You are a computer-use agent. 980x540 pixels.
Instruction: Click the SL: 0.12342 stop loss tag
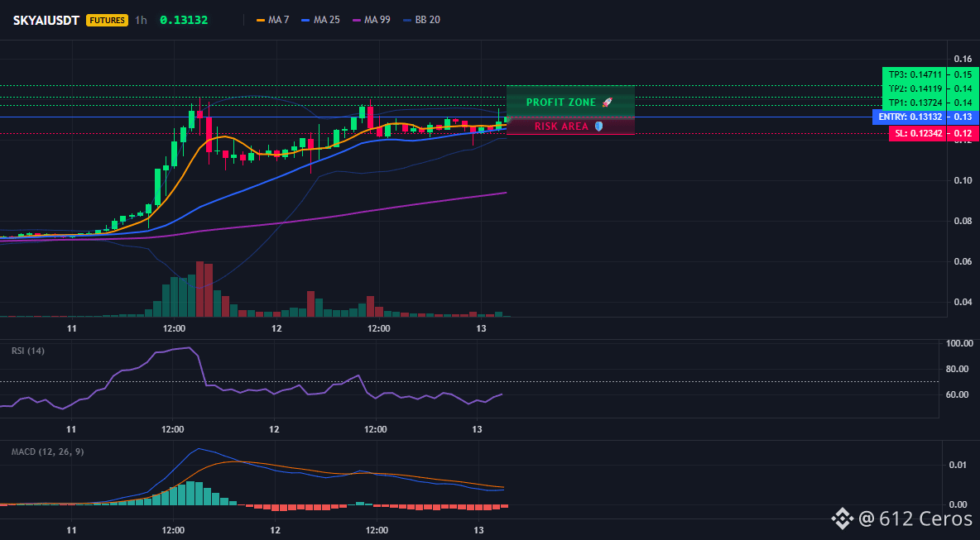tap(917, 134)
